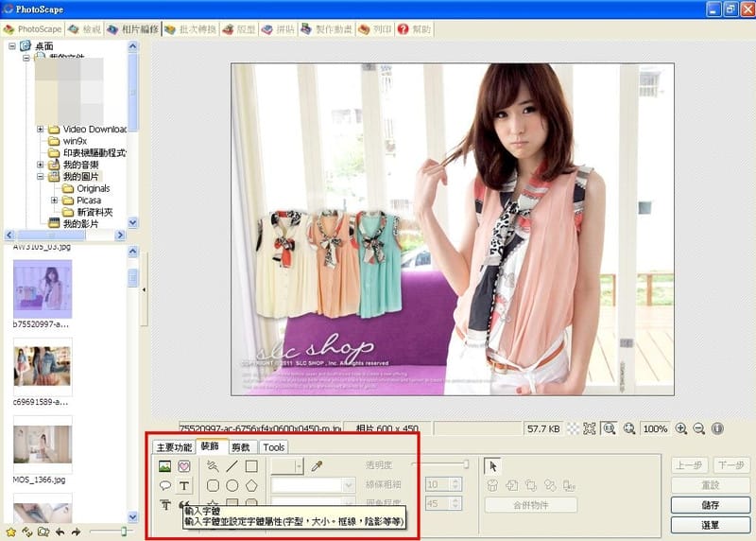Expand the Picasa folder in tree
Image resolution: width=756 pixels, height=541 pixels.
click(54, 201)
